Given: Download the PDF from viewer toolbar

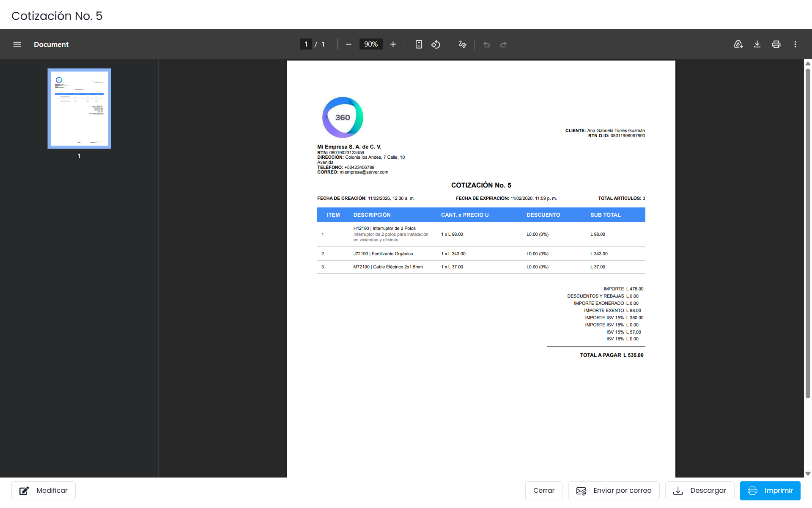Looking at the screenshot, I should click(x=757, y=44).
